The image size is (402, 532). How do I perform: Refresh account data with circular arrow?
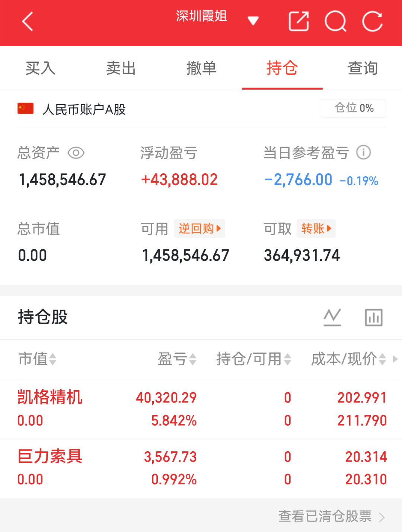point(373,21)
